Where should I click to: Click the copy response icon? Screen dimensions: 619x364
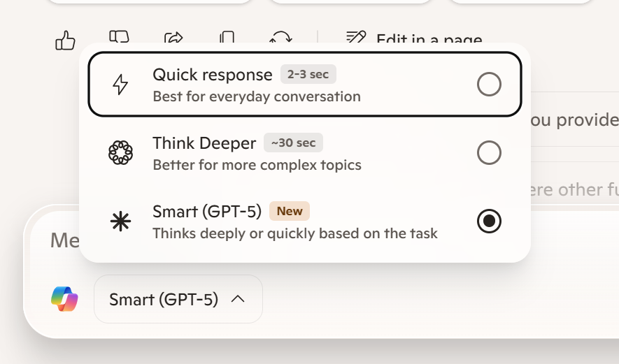[x=227, y=37]
